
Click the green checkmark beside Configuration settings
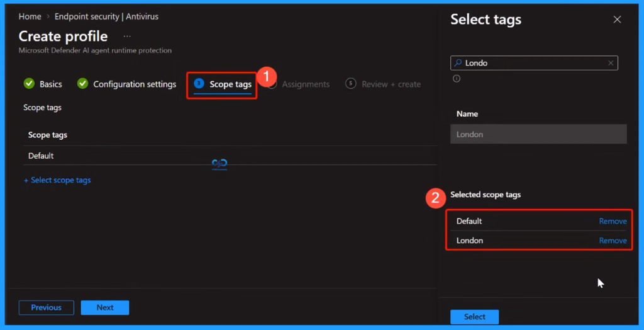tap(82, 84)
